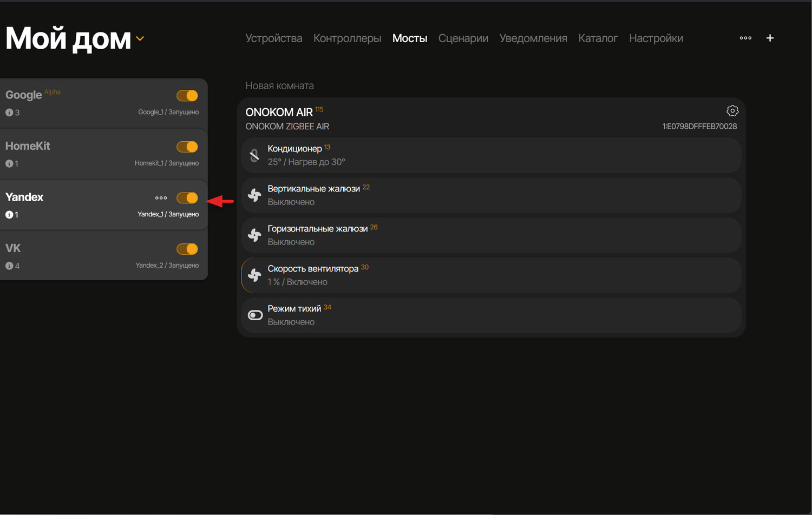Open the Кондиционер device row

487,155
